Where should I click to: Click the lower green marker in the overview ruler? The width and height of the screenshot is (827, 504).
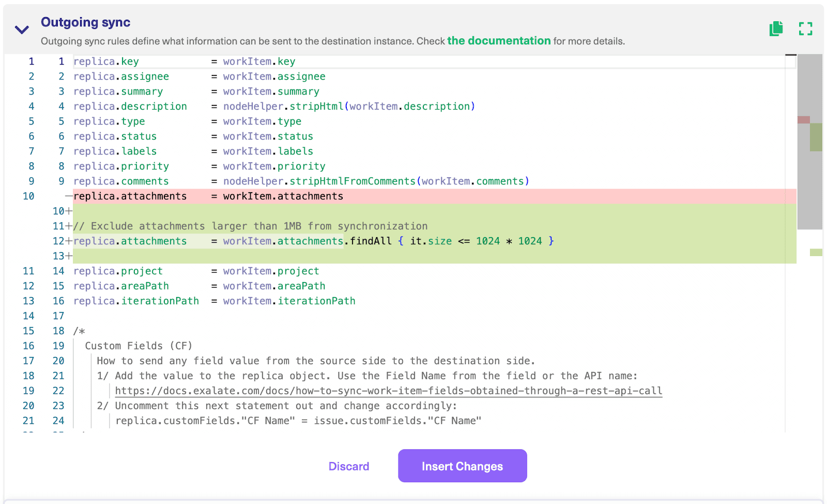click(x=816, y=253)
